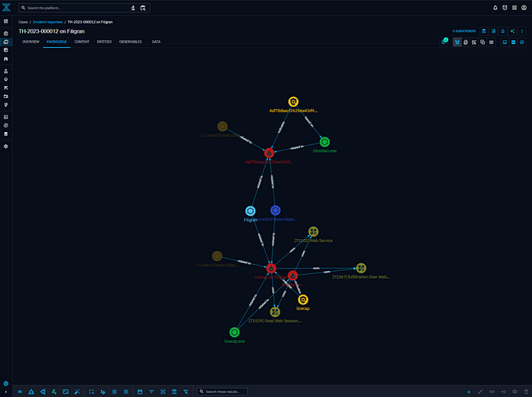
Task: Toggle graph view mode in top-right toolbar
Action: [458, 42]
